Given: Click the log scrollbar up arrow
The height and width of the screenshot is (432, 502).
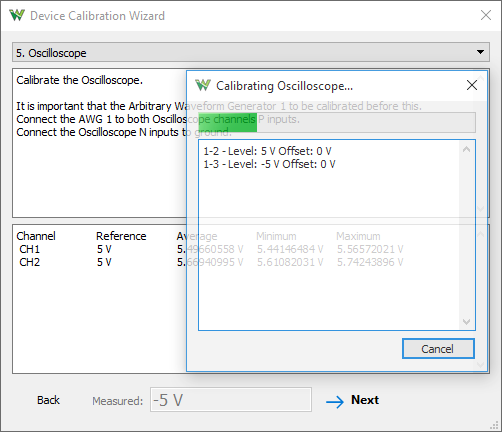Looking at the screenshot, I should coord(466,149).
